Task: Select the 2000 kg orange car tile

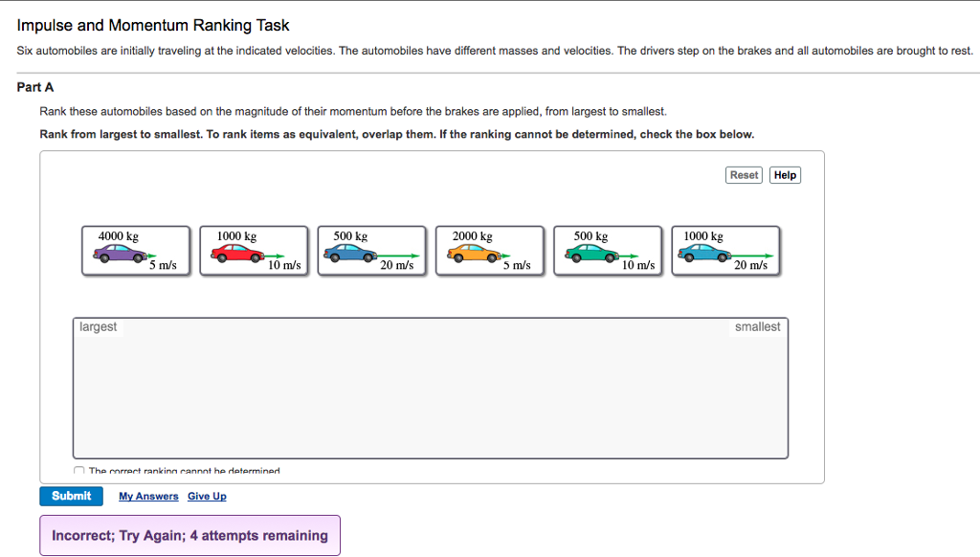Action: (489, 250)
